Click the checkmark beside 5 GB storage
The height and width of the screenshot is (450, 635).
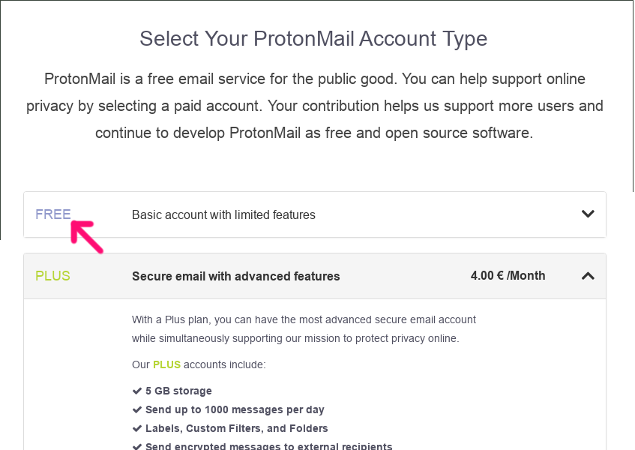tap(137, 391)
